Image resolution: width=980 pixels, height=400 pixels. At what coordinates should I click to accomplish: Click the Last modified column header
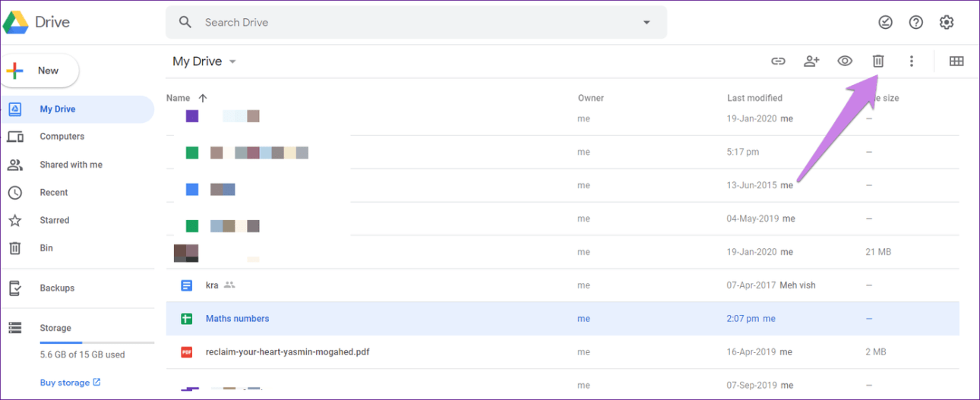(x=754, y=98)
